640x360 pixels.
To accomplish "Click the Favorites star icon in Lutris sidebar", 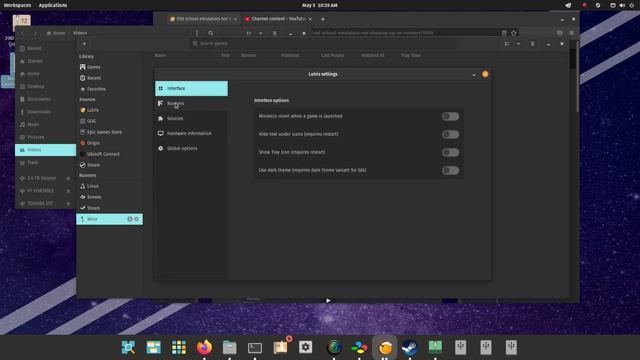I will point(82,89).
